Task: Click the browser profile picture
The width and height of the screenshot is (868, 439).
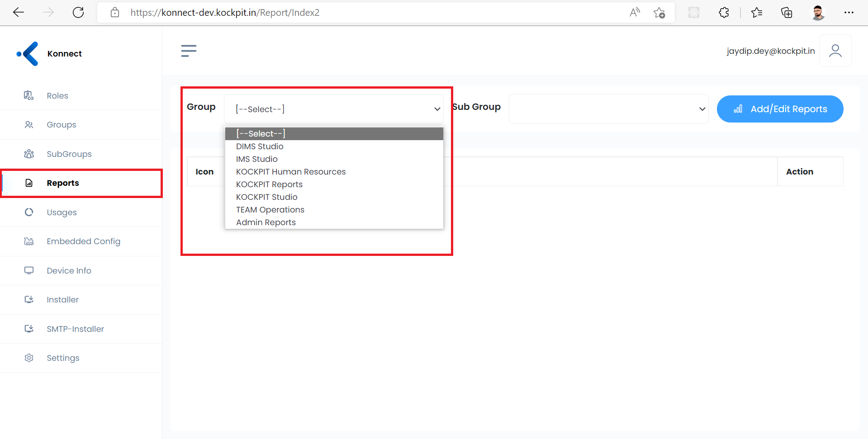Action: (818, 13)
